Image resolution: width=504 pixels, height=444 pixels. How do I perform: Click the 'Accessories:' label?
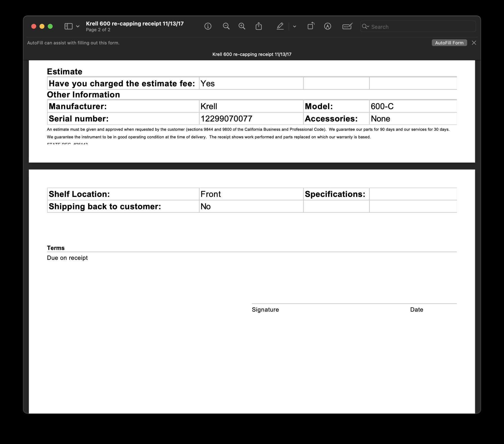pos(331,119)
